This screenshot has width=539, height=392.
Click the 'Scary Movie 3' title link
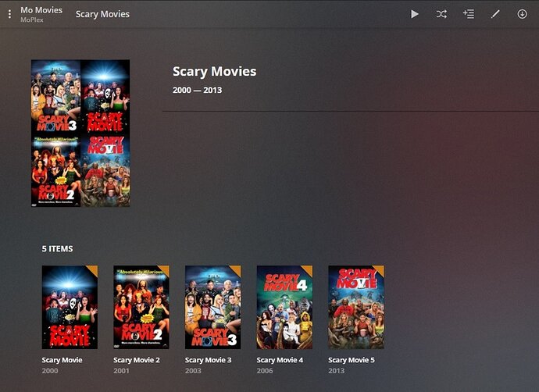209,360
